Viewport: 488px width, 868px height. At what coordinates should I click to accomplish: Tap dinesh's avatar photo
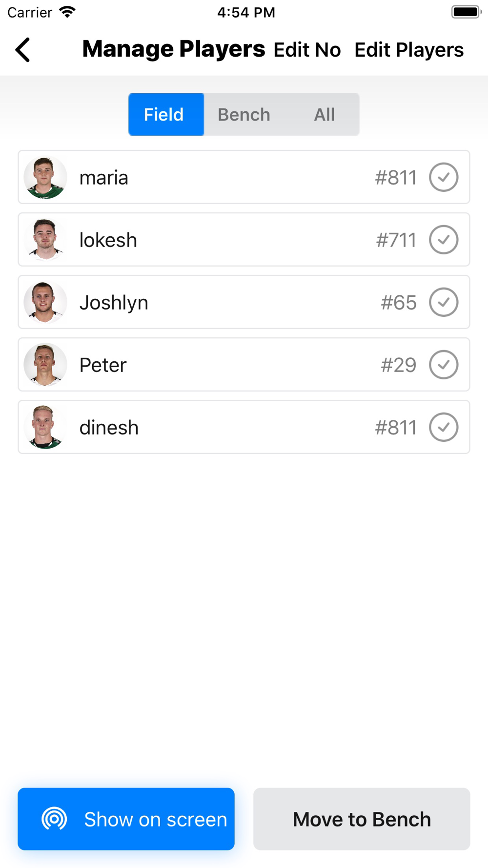coord(45,427)
